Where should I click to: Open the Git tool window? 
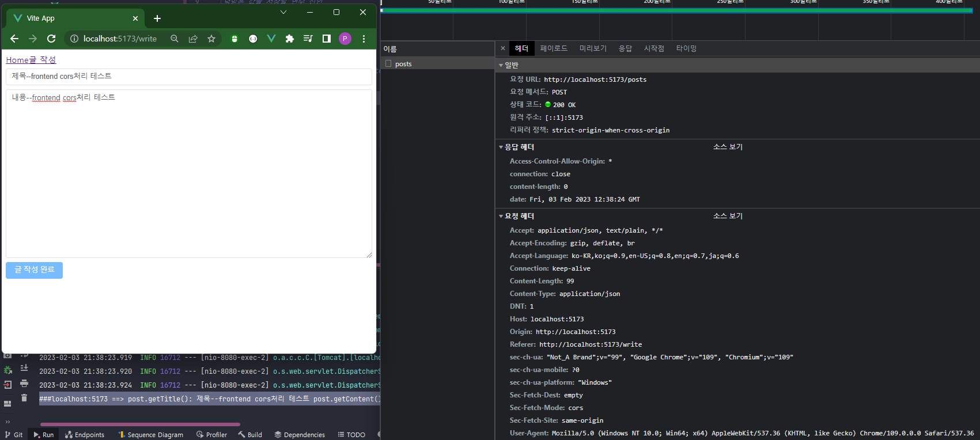(14, 435)
